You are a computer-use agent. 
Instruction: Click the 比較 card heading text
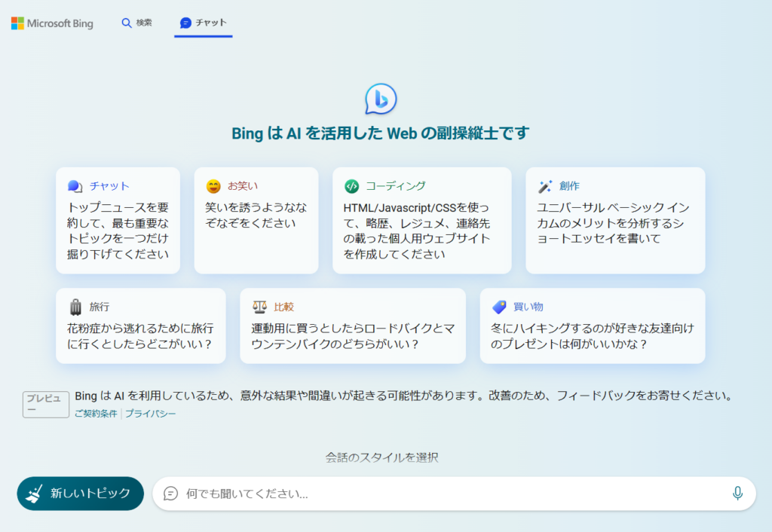pyautogui.click(x=283, y=307)
